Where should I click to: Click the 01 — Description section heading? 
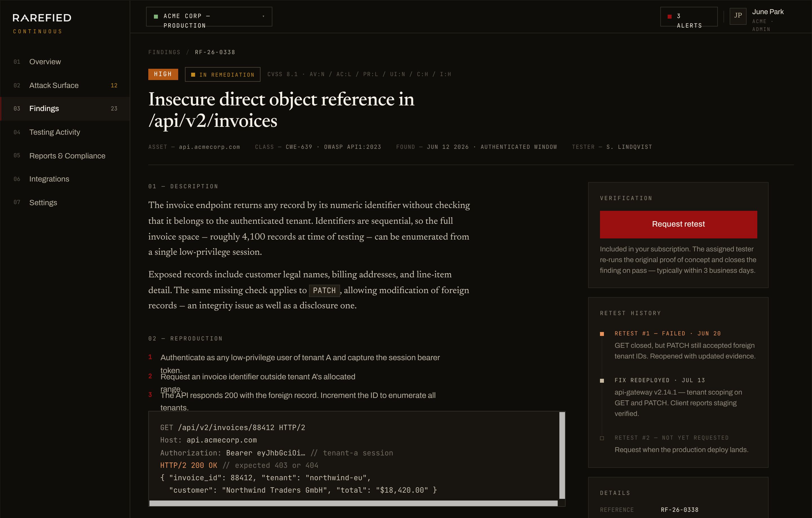coord(183,186)
